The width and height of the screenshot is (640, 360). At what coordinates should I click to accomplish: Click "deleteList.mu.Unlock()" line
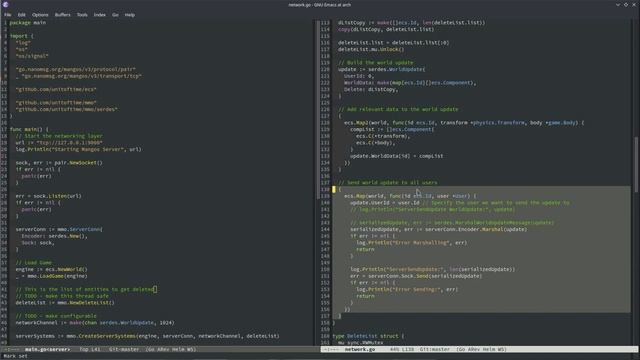click(x=371, y=49)
